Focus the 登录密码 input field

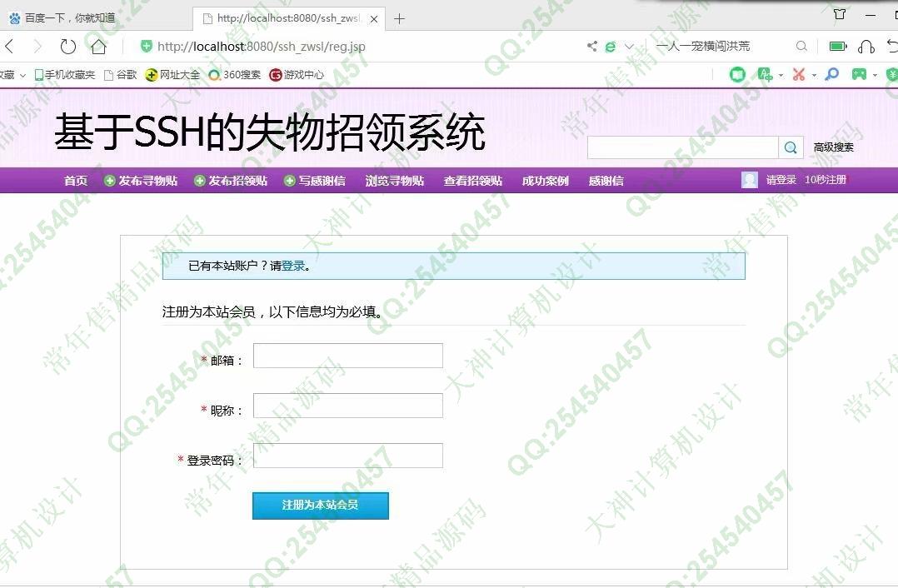coord(348,456)
